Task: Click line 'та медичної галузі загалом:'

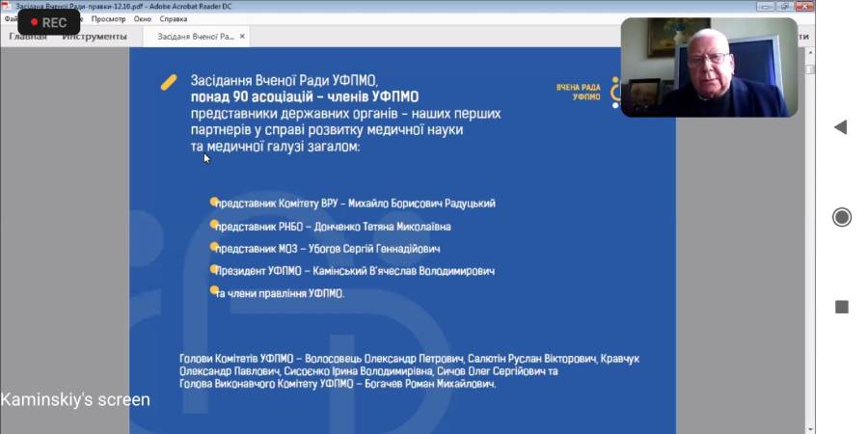Action: point(275,148)
